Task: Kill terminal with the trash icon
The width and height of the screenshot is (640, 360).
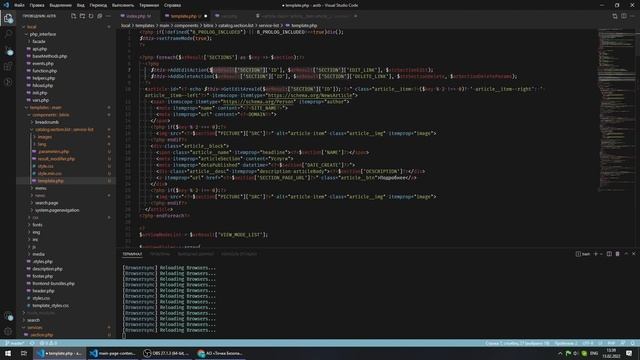Action: coord(618,254)
